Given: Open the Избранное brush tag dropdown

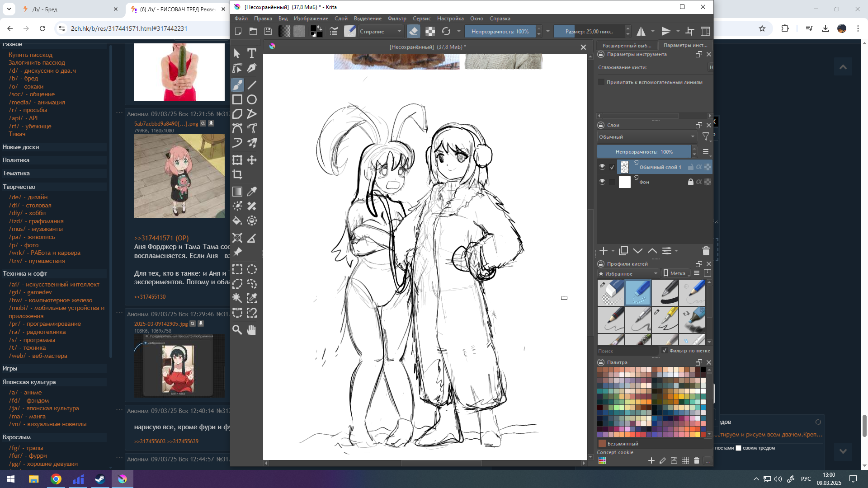Looking at the screenshot, I should tap(628, 274).
